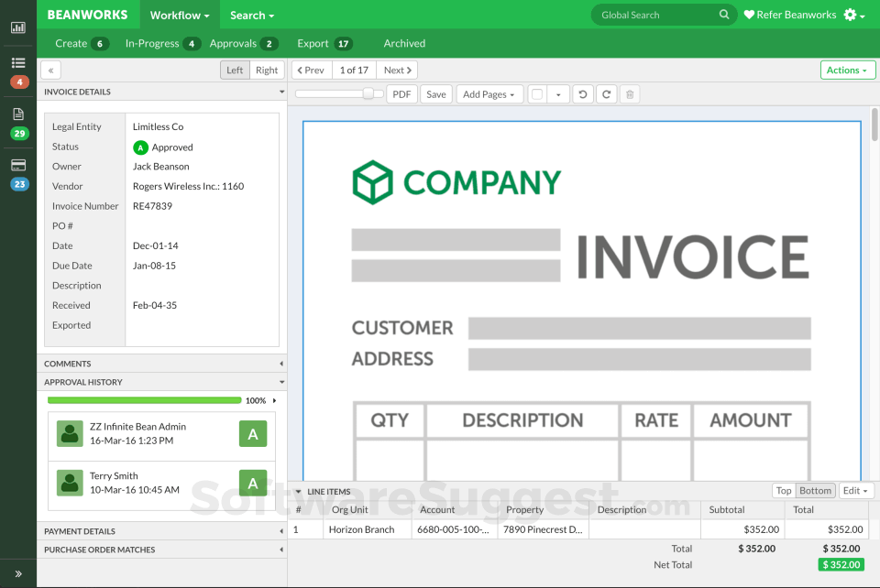The image size is (880, 588).
Task: Open the invoices document icon in sidebar
Action: coord(17,114)
